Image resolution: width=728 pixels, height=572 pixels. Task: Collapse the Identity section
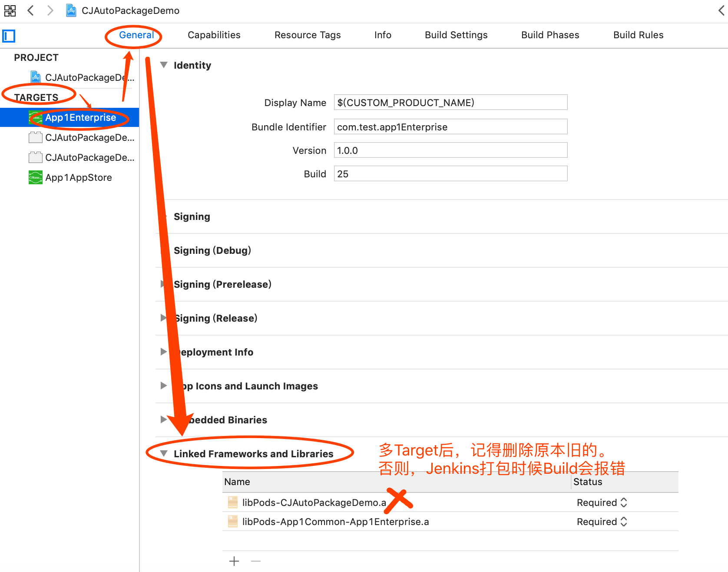pyautogui.click(x=164, y=65)
